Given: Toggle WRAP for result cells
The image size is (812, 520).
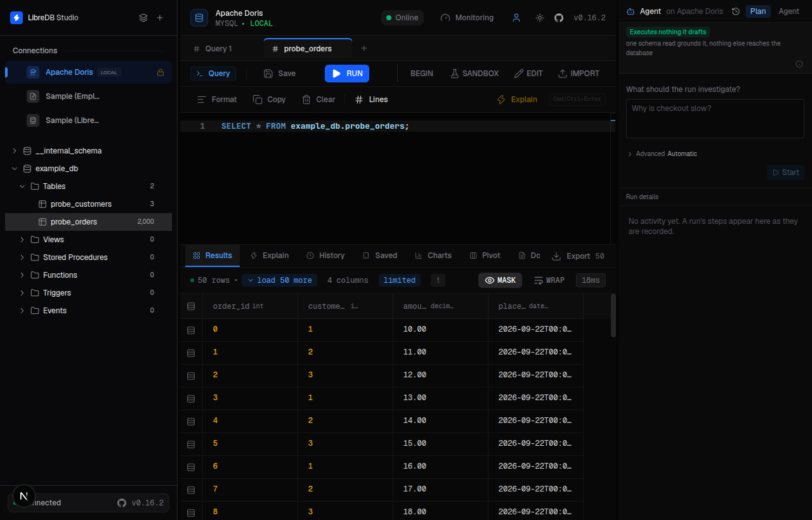Looking at the screenshot, I should [549, 280].
